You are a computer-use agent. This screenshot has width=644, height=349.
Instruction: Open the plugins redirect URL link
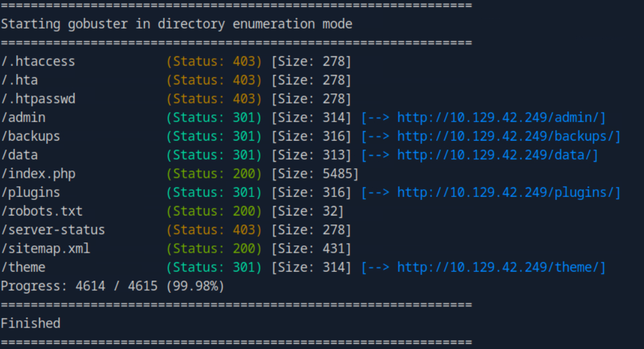(x=508, y=193)
